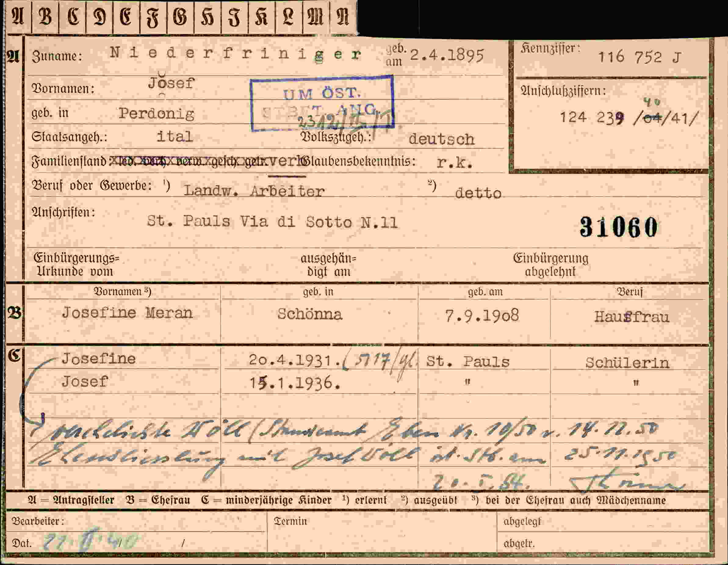Click the abgetr. field label
Screen dimensions: 728x565
[519, 544]
